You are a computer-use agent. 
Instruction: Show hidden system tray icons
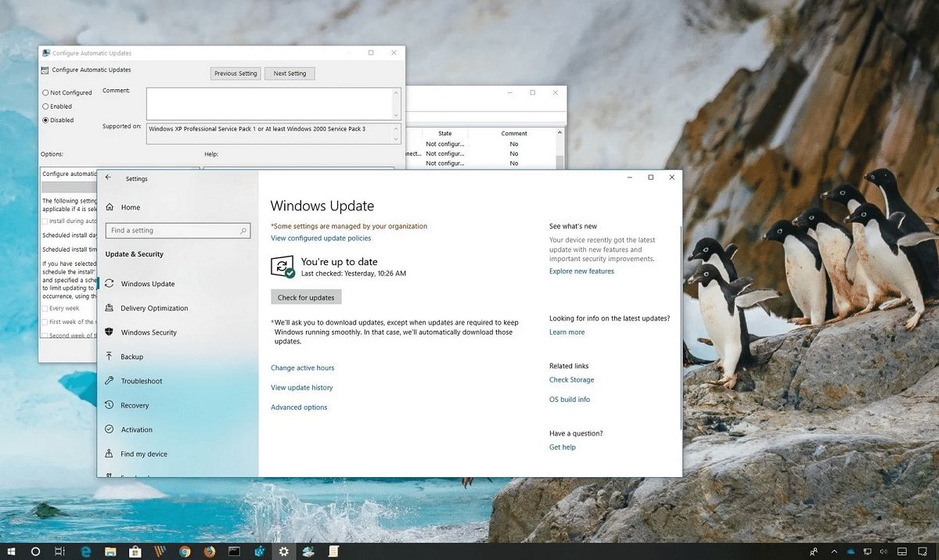[834, 551]
